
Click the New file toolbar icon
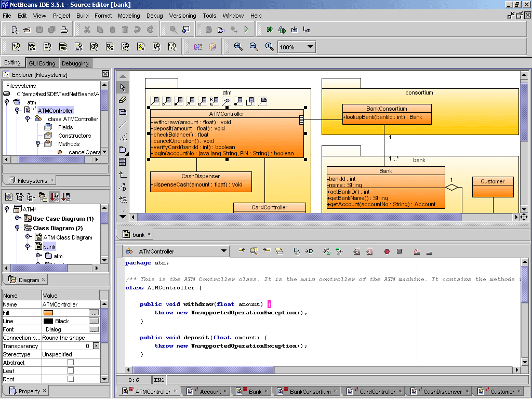tap(15, 30)
